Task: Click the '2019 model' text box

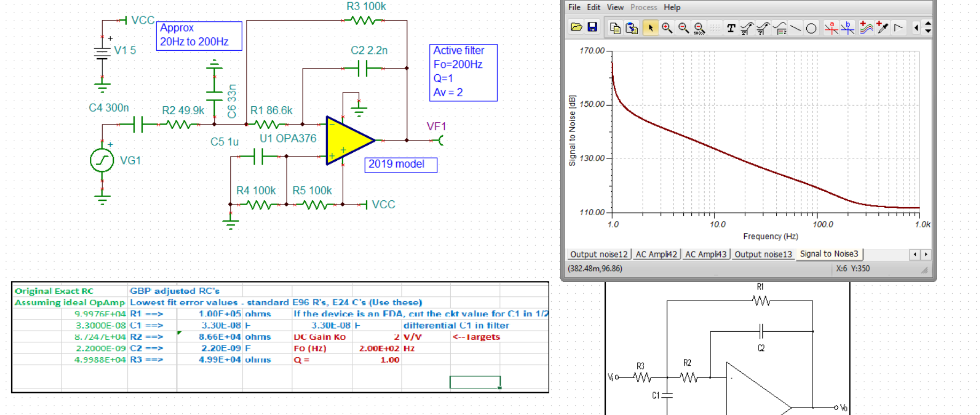Action: pyautogui.click(x=400, y=165)
